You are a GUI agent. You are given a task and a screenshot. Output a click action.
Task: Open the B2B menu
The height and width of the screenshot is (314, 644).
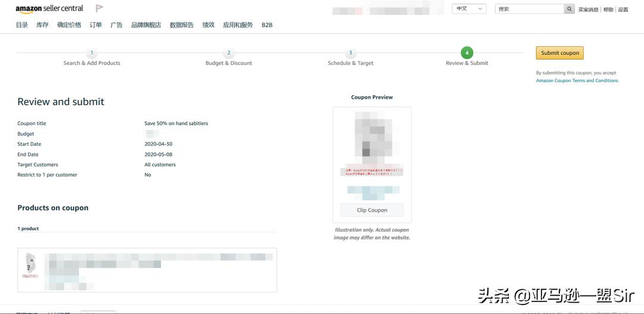tap(267, 25)
